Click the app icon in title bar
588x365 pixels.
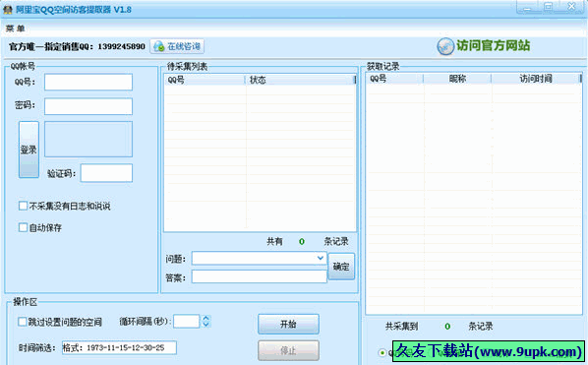[8, 10]
